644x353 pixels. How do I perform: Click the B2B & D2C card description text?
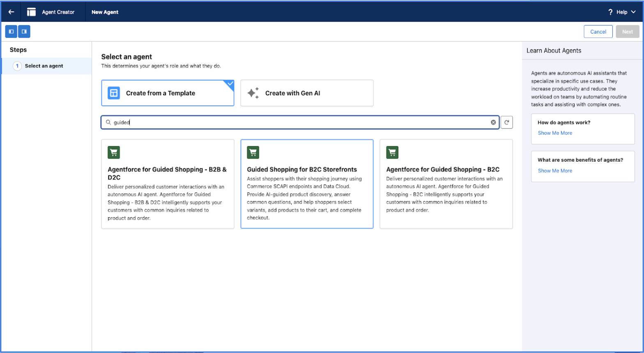pyautogui.click(x=166, y=202)
